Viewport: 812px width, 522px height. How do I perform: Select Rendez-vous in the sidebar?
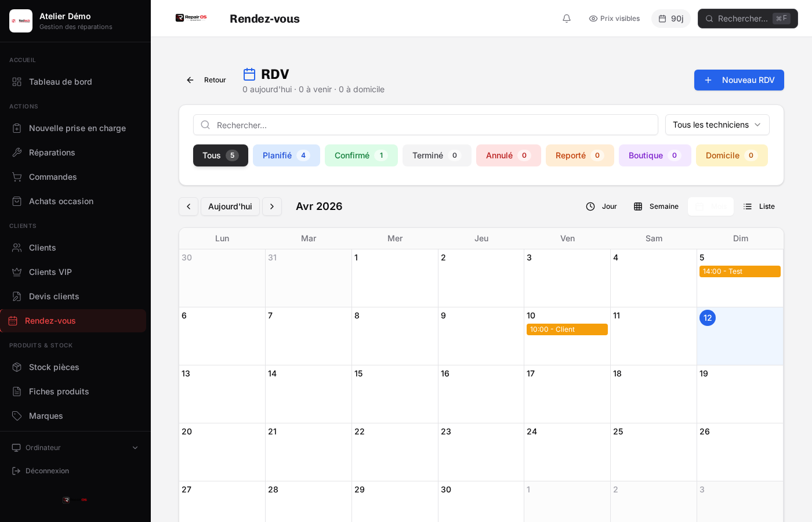click(73, 321)
